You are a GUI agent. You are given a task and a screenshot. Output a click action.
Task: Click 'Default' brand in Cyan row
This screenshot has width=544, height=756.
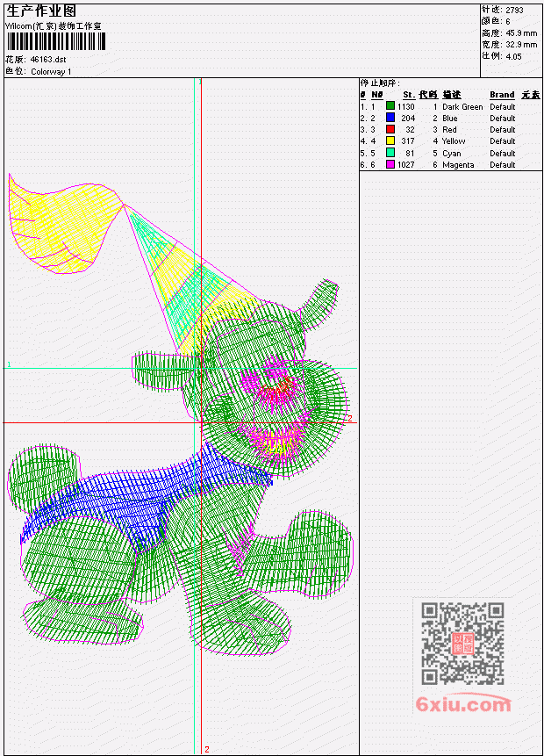503,154
